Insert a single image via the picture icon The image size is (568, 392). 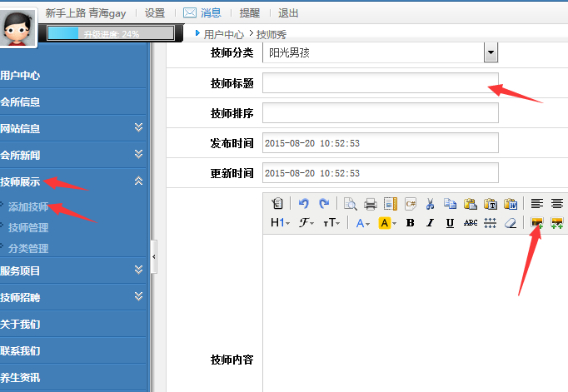pos(537,222)
